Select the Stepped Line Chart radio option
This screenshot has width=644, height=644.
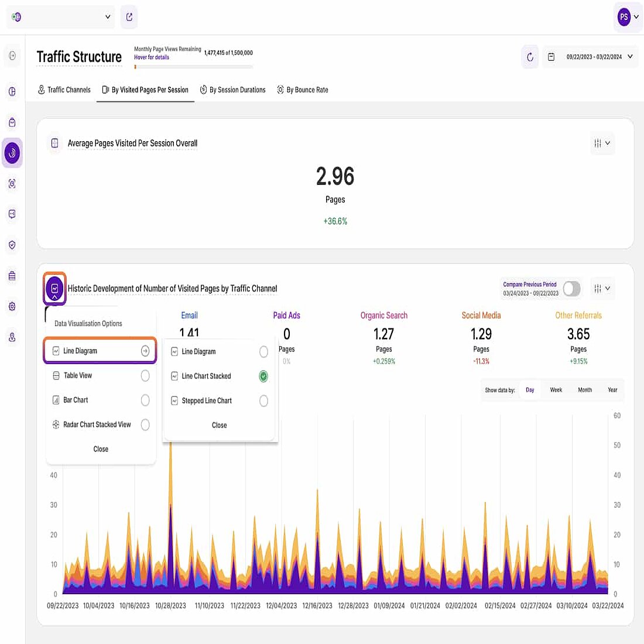pyautogui.click(x=263, y=401)
